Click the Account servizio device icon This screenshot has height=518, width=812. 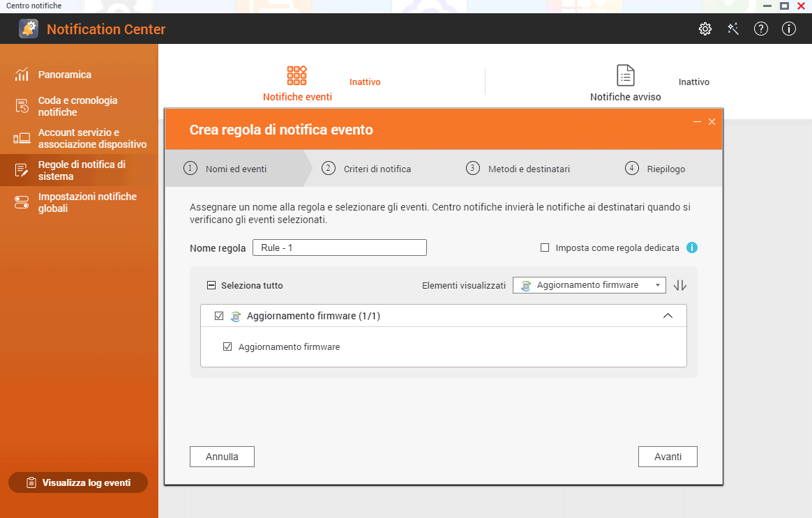(22, 138)
